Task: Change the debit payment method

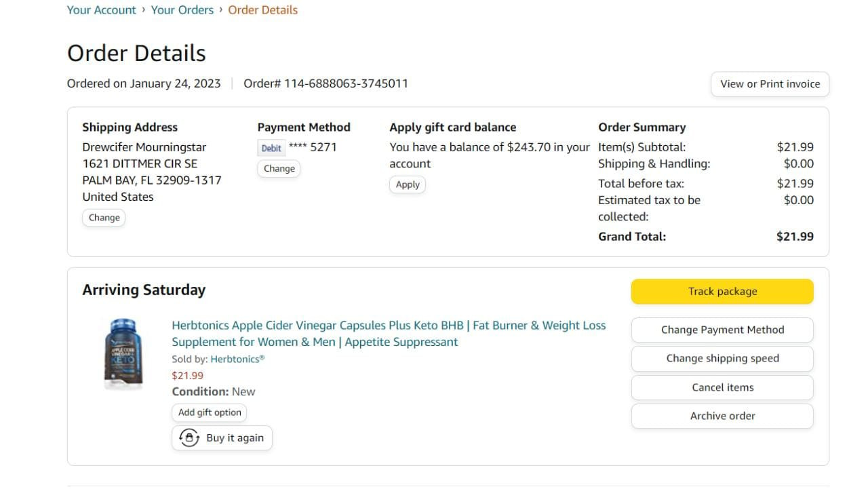Action: [279, 169]
